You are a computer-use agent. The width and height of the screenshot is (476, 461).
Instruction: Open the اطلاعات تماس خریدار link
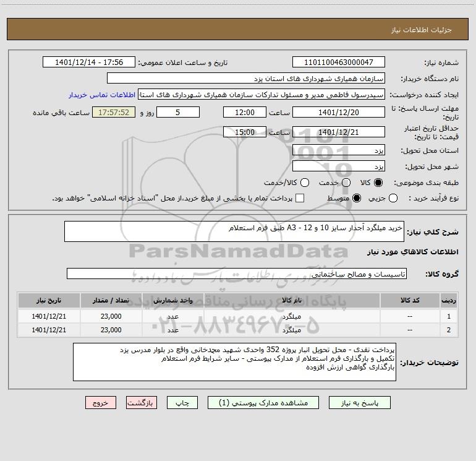pos(102,95)
